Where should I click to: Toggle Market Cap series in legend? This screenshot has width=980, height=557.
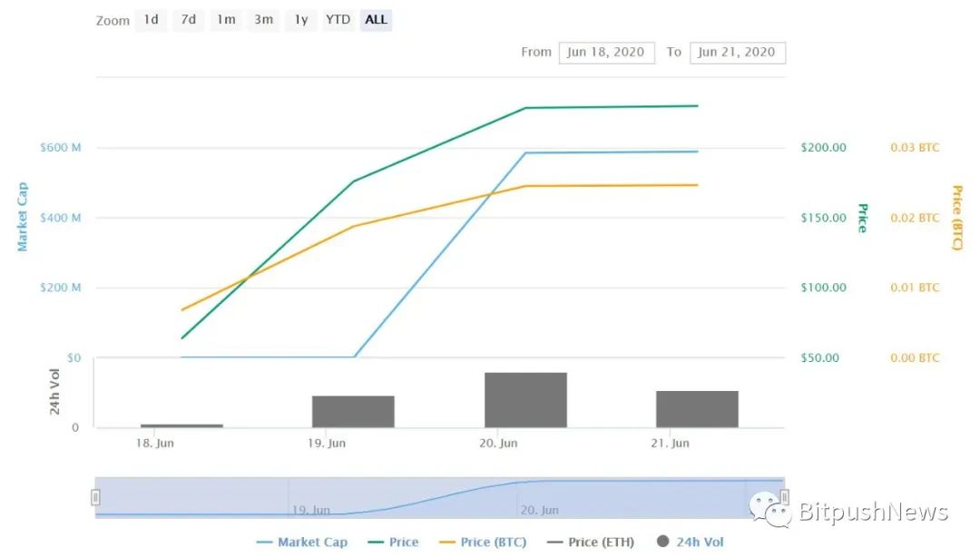point(302,542)
